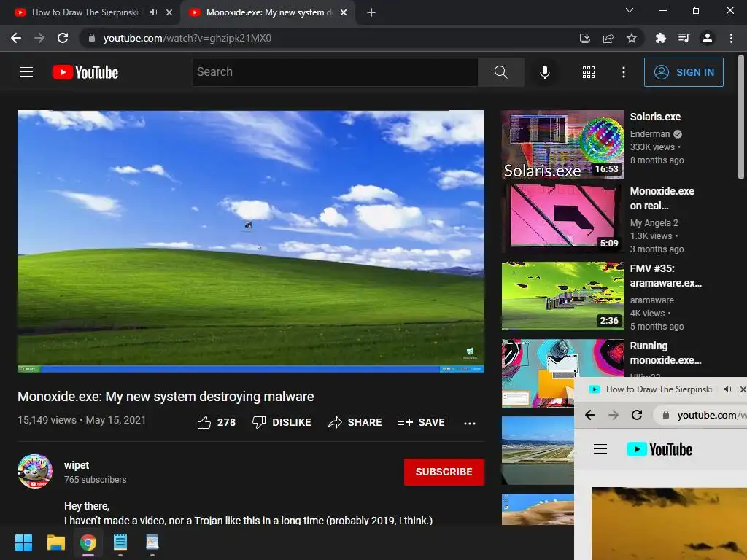747x560 pixels.
Task: Open the Solaris.exe video title
Action: 655,117
